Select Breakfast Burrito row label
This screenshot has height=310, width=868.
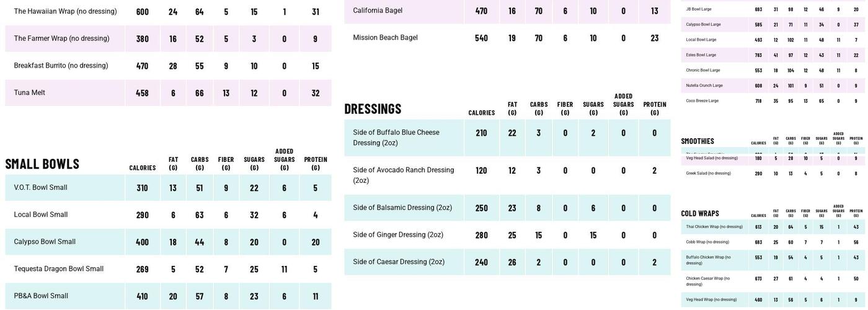[61, 66]
